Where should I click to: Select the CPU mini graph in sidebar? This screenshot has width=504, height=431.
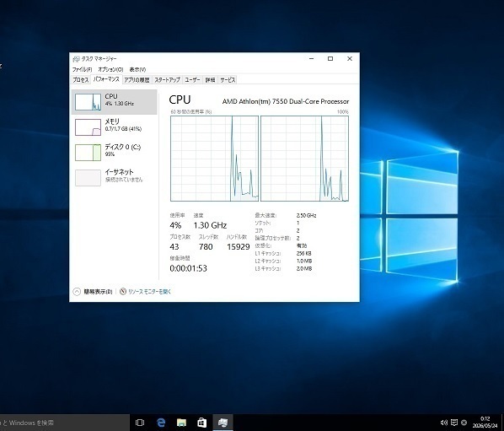click(x=88, y=102)
